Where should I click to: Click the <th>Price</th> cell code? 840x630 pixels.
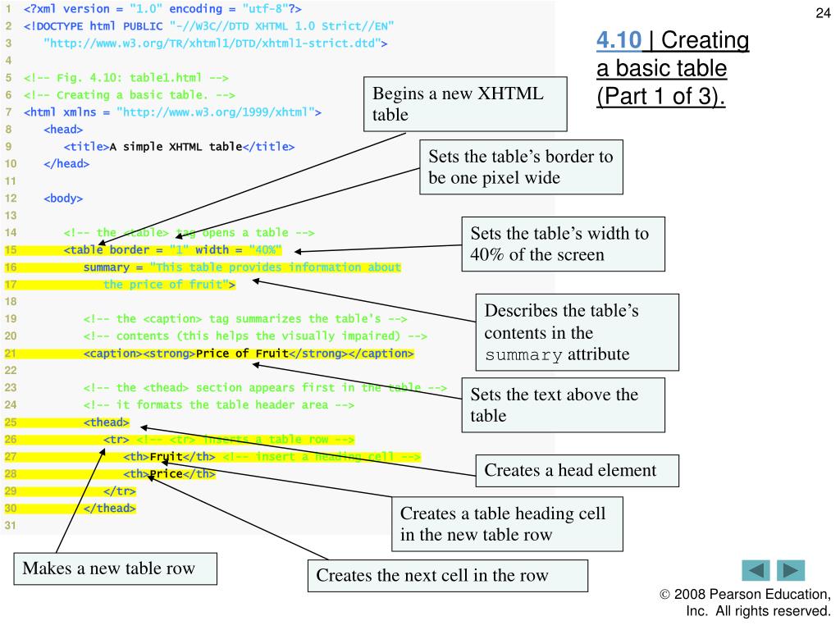pos(169,473)
